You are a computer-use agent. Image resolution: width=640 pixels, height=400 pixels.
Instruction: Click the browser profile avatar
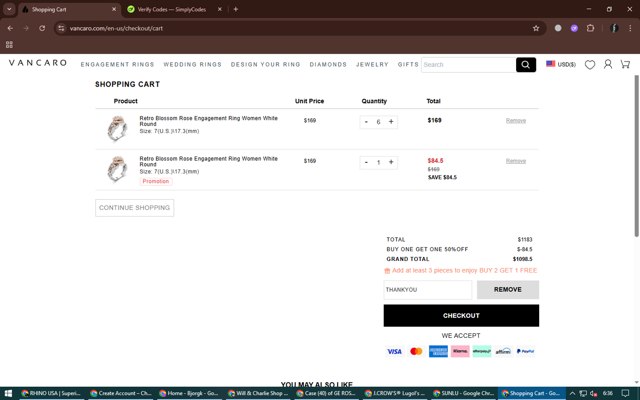point(614,28)
